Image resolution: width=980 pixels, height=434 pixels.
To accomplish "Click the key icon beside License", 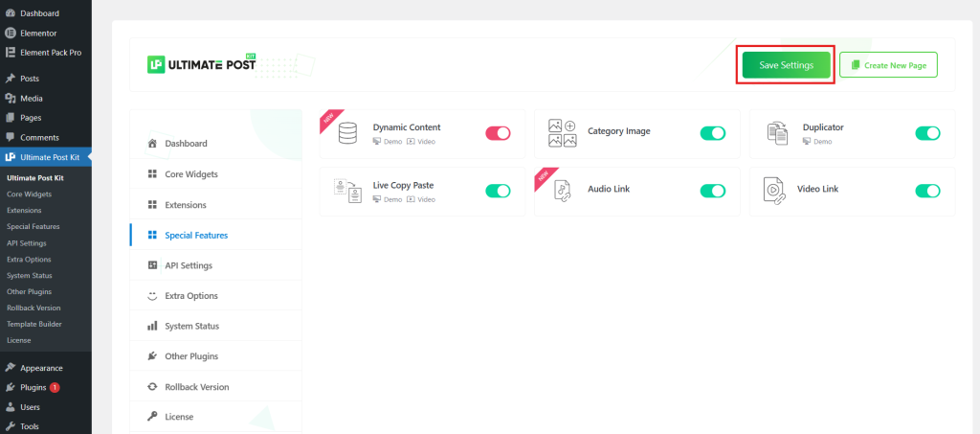I will tap(152, 417).
